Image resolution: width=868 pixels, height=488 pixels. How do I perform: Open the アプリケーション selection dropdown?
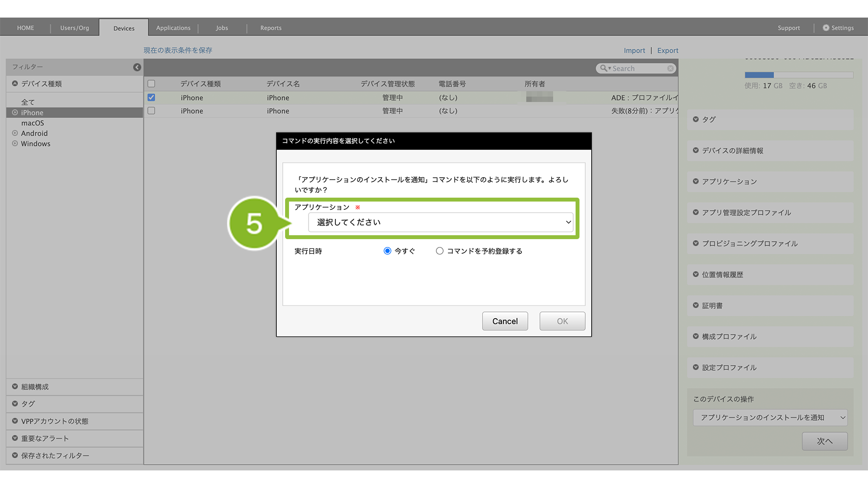coord(440,223)
